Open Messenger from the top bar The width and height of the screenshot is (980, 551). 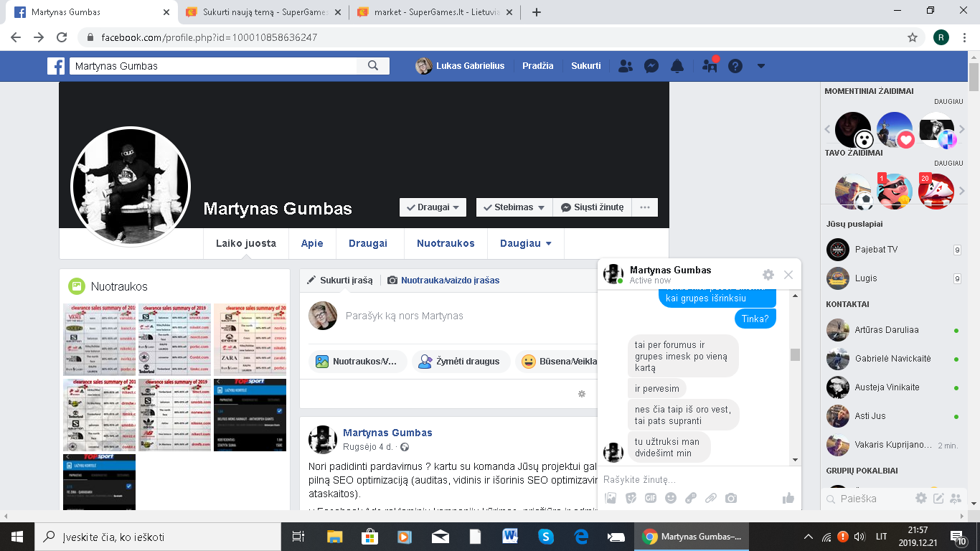pyautogui.click(x=651, y=66)
